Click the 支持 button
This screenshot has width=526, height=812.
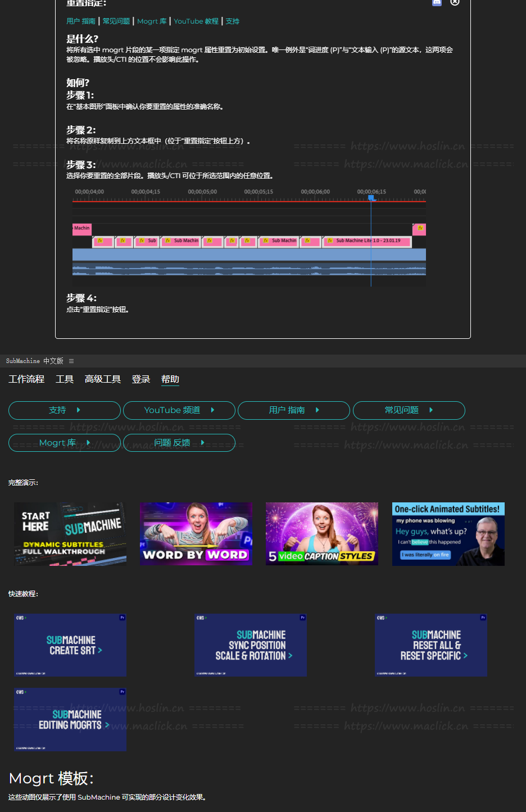click(x=65, y=410)
